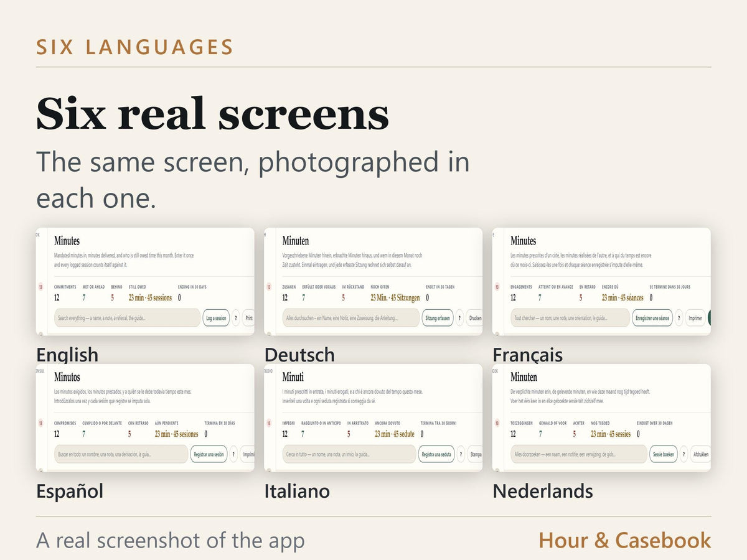The height and width of the screenshot is (560, 747).
Task: Open the red 13 badge in the Español screen
Action: coord(40,424)
